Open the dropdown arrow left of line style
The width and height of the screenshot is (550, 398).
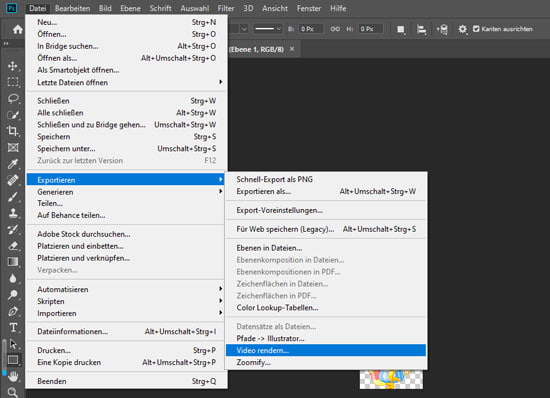244,29
